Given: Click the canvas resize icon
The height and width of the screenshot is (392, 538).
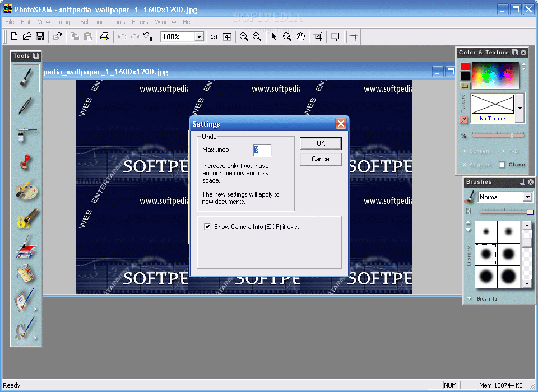Looking at the screenshot, I should click(335, 37).
